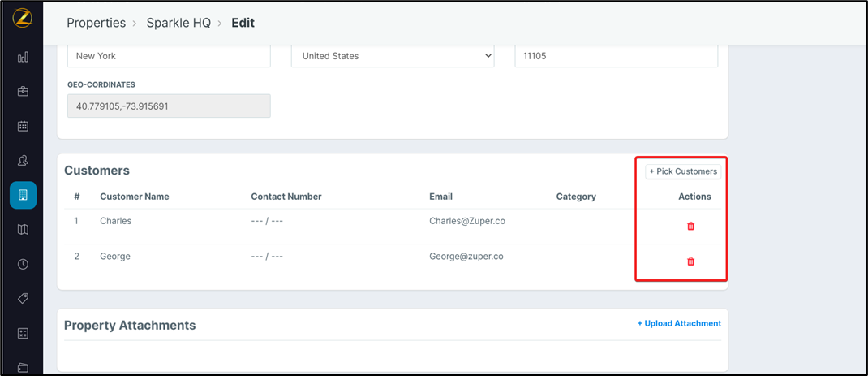This screenshot has height=376, width=868.
Task: Open the map icon in sidebar
Action: pyautogui.click(x=23, y=230)
